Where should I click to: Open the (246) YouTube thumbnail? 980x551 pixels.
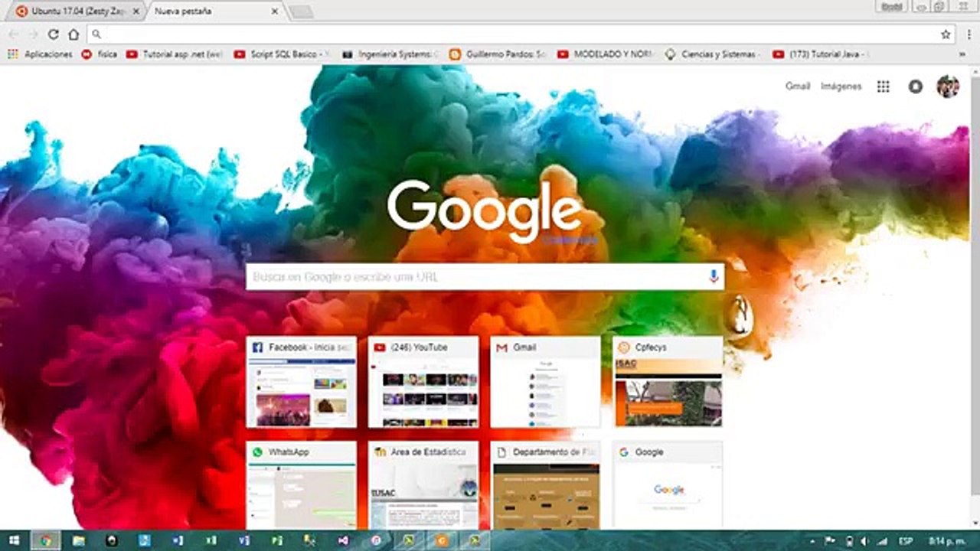point(423,382)
